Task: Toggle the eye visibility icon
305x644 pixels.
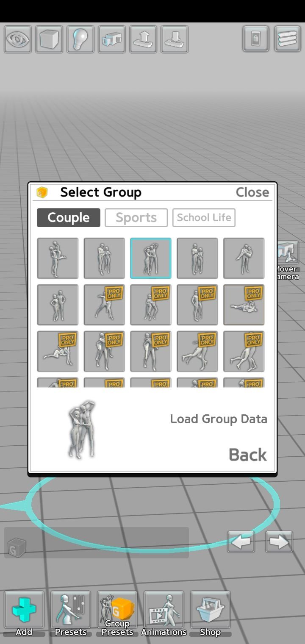Action: [18, 39]
